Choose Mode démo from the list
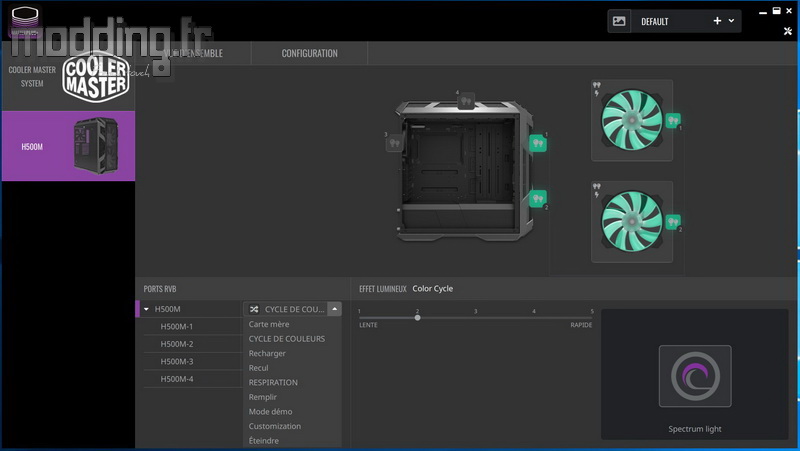This screenshot has height=451, width=800. [x=270, y=411]
